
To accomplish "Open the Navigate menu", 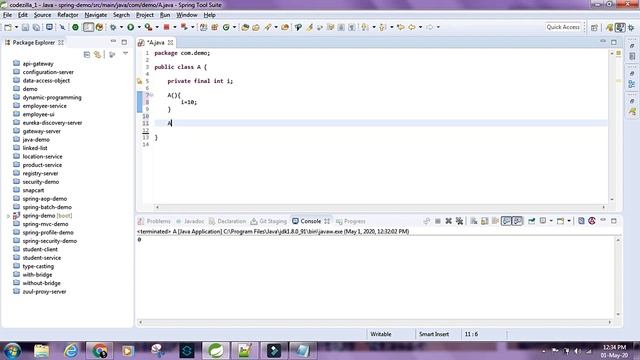I will (x=96, y=15).
